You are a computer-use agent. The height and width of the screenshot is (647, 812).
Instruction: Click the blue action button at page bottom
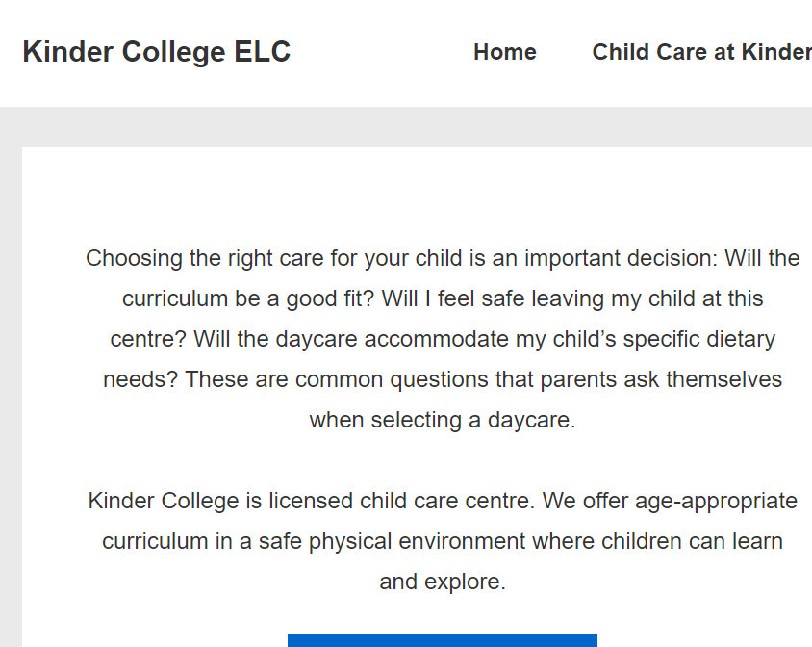[x=442, y=640]
